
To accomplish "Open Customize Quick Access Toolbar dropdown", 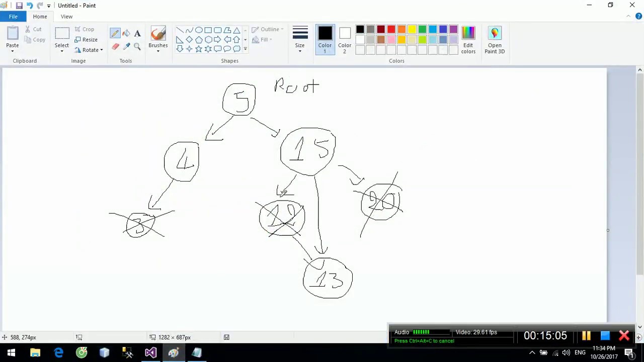I will [49, 6].
